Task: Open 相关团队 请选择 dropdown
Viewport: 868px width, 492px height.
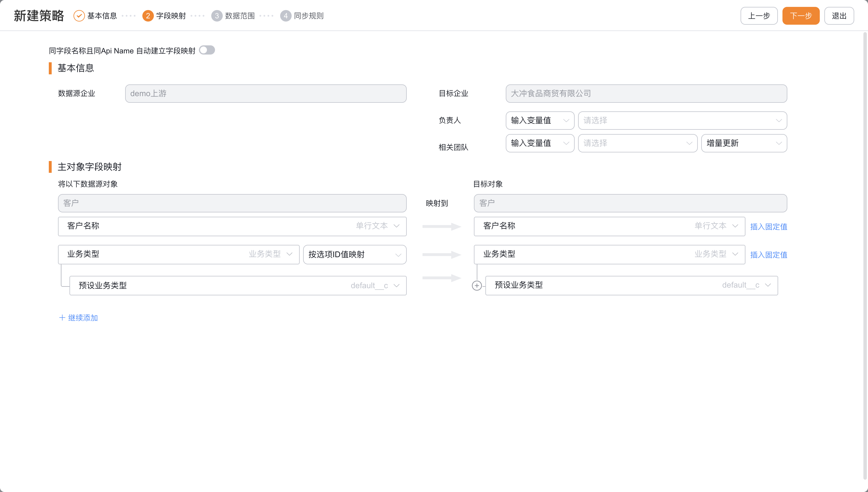Action: click(638, 143)
